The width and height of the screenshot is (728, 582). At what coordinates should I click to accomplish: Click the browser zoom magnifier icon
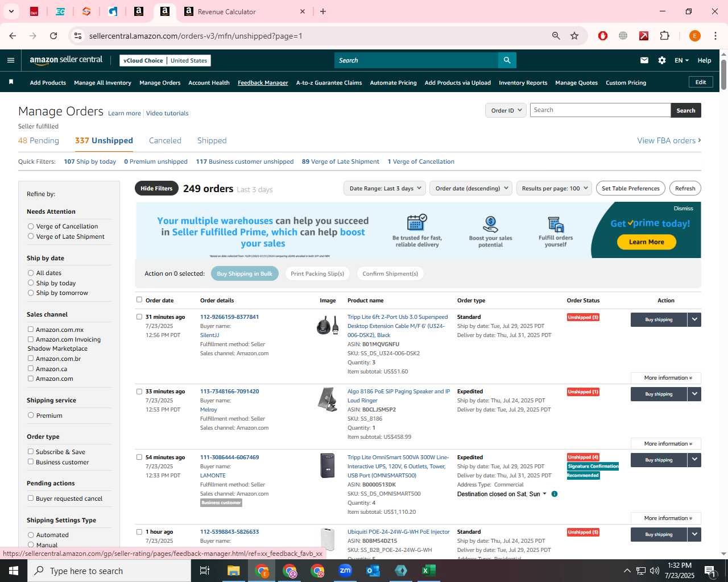(x=556, y=36)
